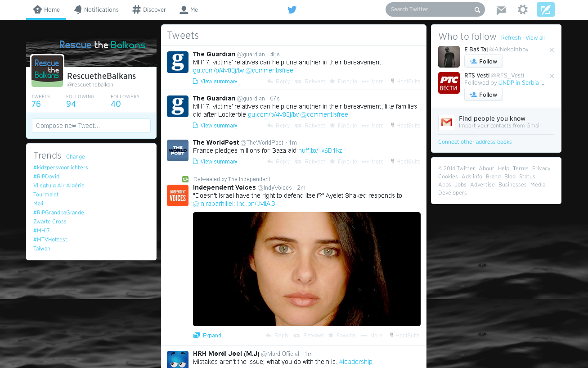Open #MTVHottest trend

pyautogui.click(x=50, y=240)
